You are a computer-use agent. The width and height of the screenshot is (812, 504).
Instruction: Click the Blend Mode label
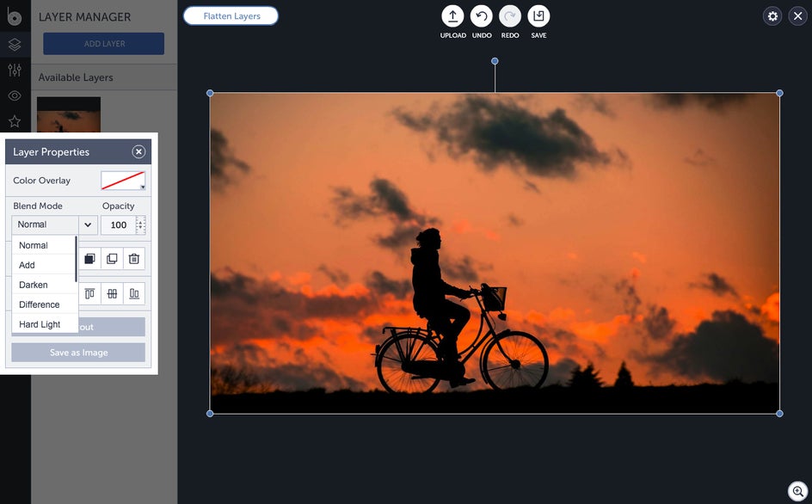pyautogui.click(x=37, y=206)
